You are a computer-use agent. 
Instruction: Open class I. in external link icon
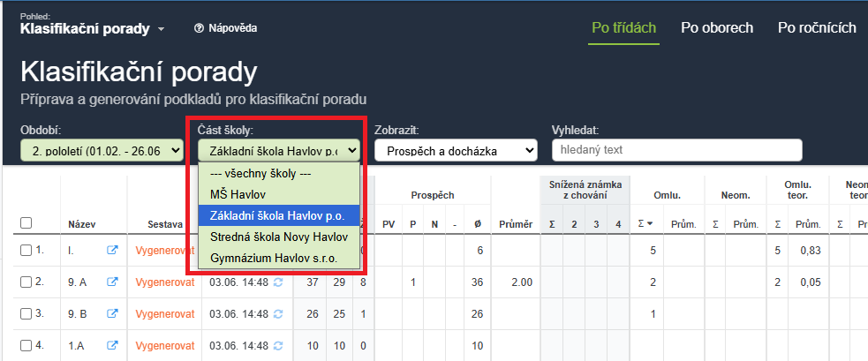[112, 251]
